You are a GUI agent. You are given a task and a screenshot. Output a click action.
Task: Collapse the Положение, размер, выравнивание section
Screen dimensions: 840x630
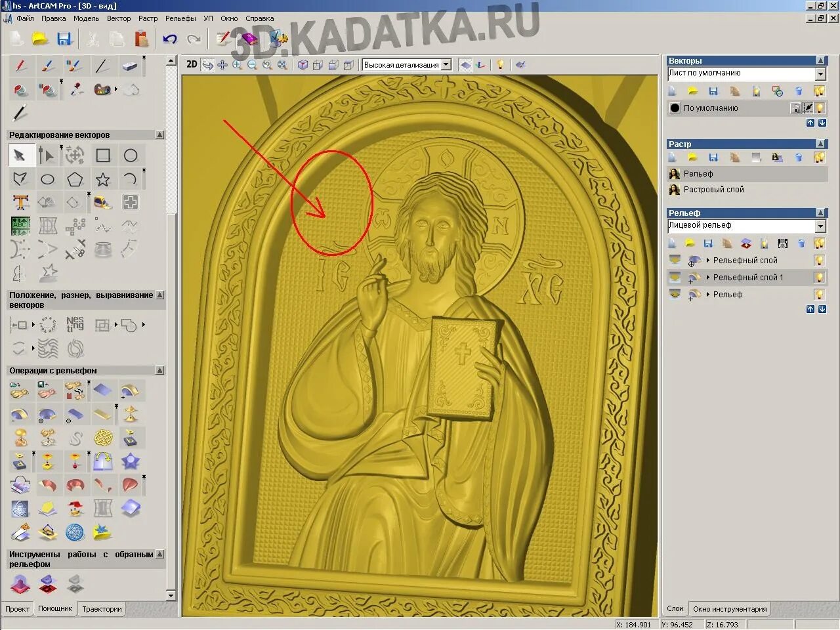tap(159, 295)
